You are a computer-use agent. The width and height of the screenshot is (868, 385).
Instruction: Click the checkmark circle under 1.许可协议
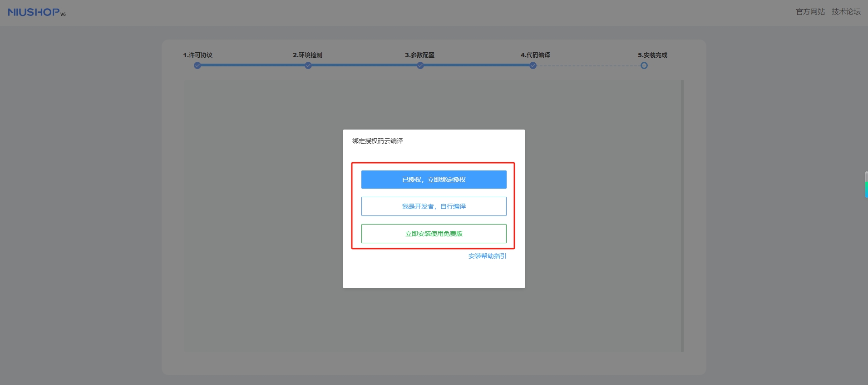[x=197, y=65]
